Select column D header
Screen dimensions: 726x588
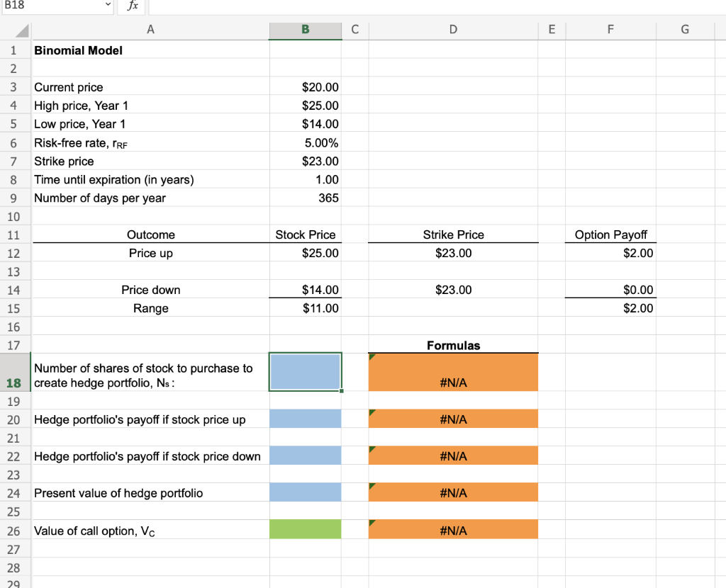(x=453, y=30)
